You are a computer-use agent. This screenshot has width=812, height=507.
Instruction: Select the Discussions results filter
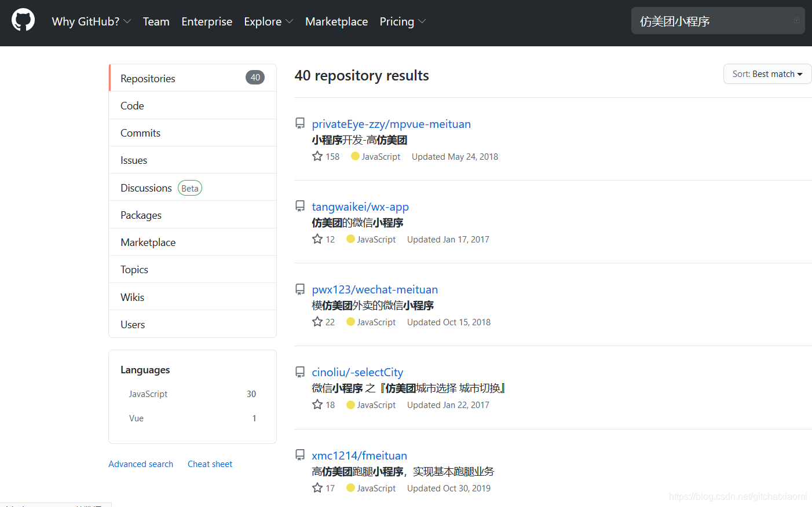(x=192, y=188)
